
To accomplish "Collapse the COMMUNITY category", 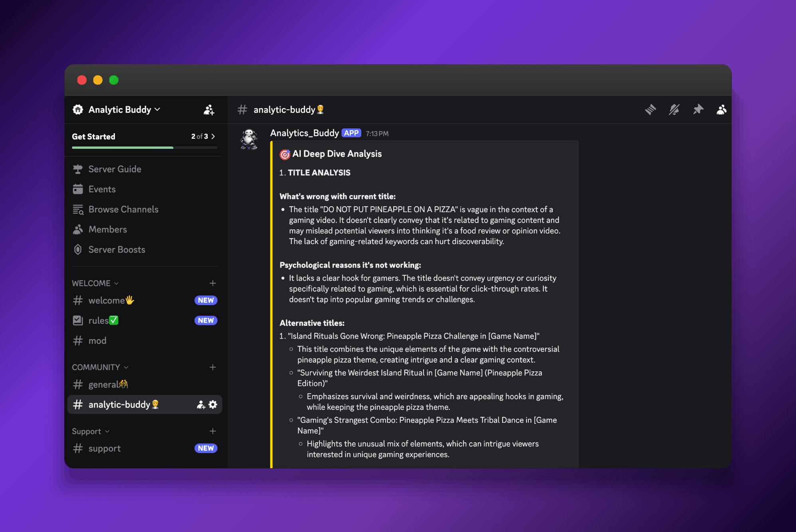I will tap(100, 367).
